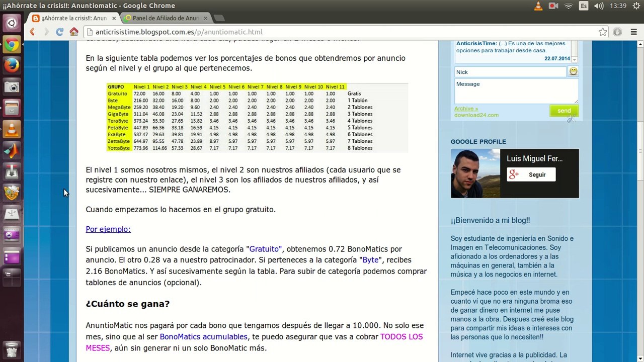The image size is (644, 362).
Task: Go forward in browser history
Action: [46, 32]
